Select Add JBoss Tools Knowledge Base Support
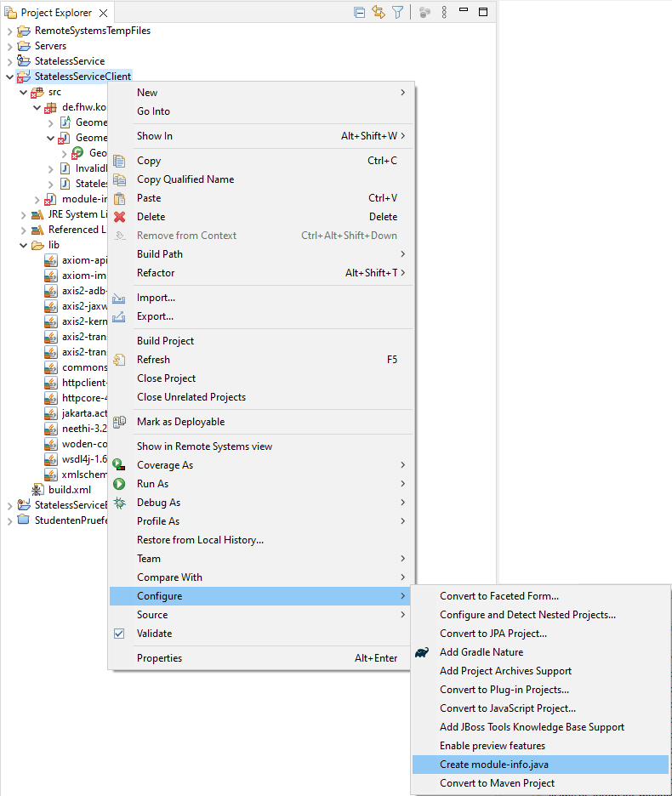This screenshot has height=796, width=672. point(540,727)
